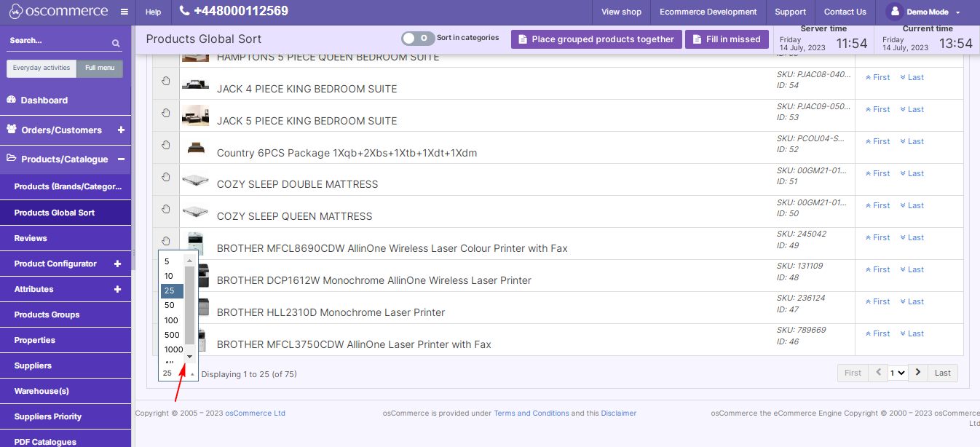Click the page size list scrollbar up arrow
This screenshot has height=447, width=980.
(190, 261)
